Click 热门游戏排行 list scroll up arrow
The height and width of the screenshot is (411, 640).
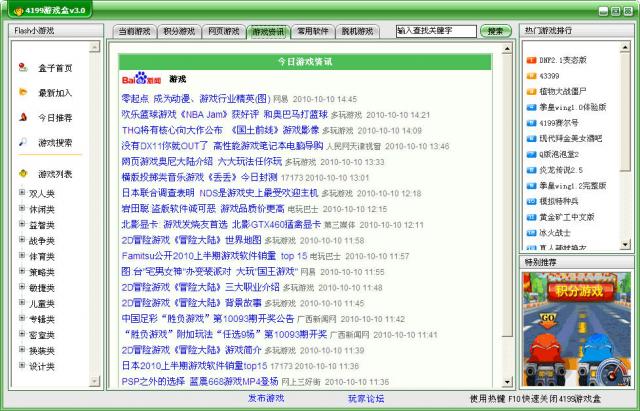coord(625,47)
